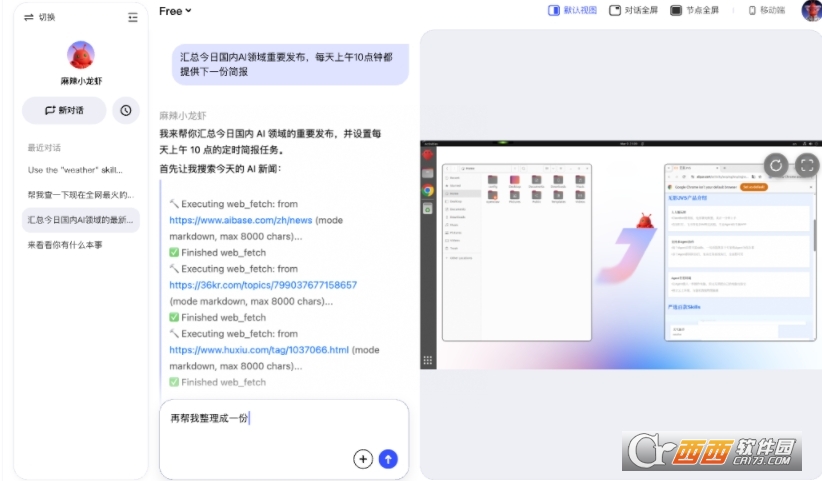
Task: Open user profile avatar at top right
Action: point(812,10)
